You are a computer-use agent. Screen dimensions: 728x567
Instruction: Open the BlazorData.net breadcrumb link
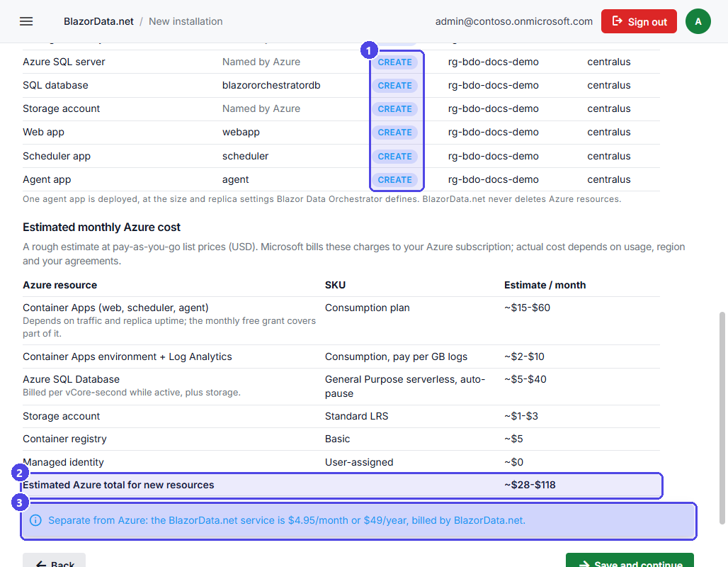[x=98, y=21]
